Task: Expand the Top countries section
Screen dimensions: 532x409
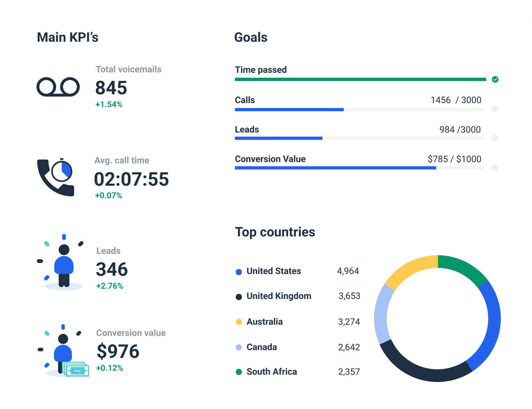Action: pos(275,232)
